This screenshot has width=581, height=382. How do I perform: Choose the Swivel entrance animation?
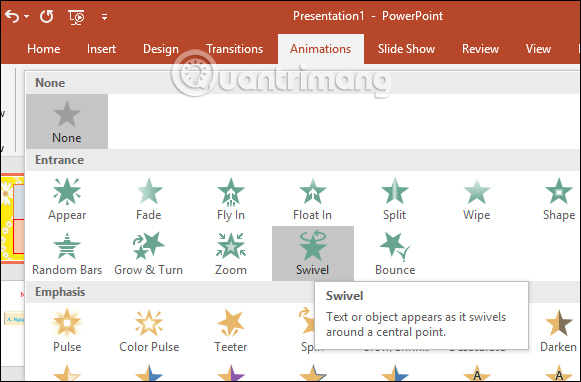[x=313, y=254]
